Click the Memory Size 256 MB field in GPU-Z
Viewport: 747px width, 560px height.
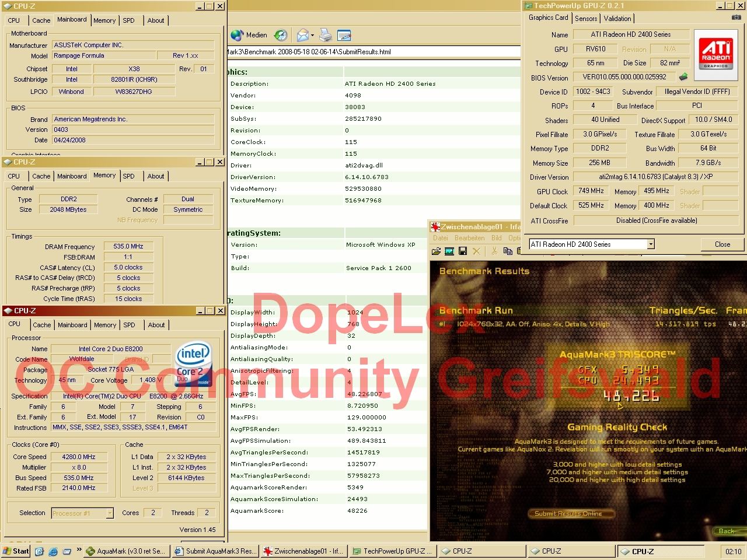(x=599, y=163)
